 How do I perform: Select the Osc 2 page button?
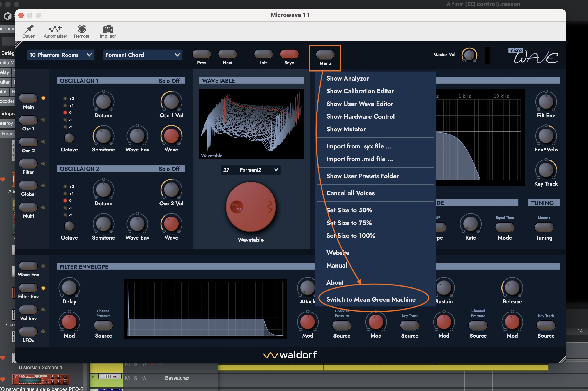(x=28, y=142)
